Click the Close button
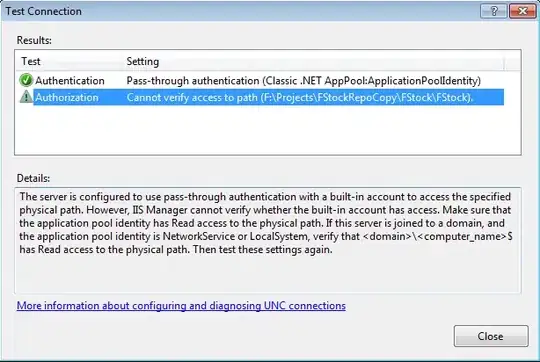Image resolution: width=540 pixels, height=362 pixels. click(x=491, y=336)
